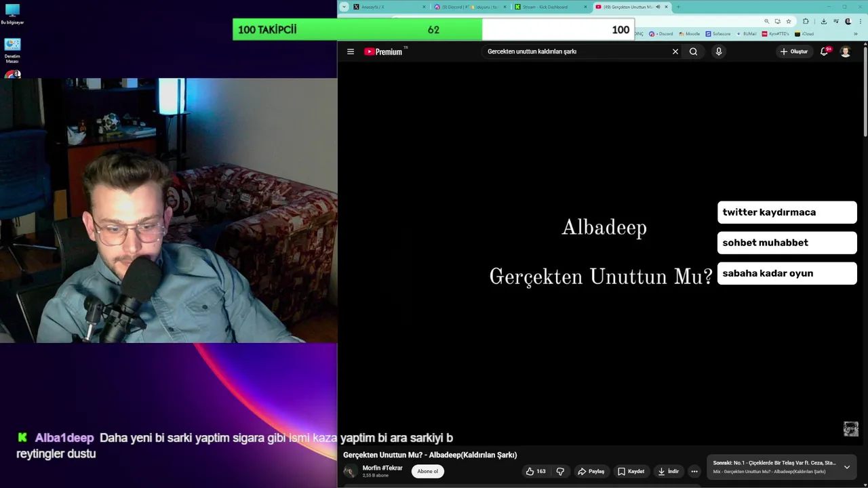The image size is (868, 488).
Task: Subscribe with the Abone ol button
Action: 428,471
